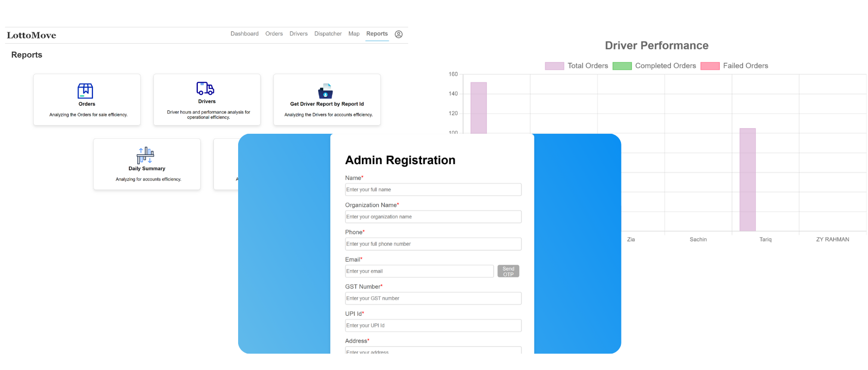Click the 'Total Orders' legend label
Screen dimensions: 868x370
point(588,66)
